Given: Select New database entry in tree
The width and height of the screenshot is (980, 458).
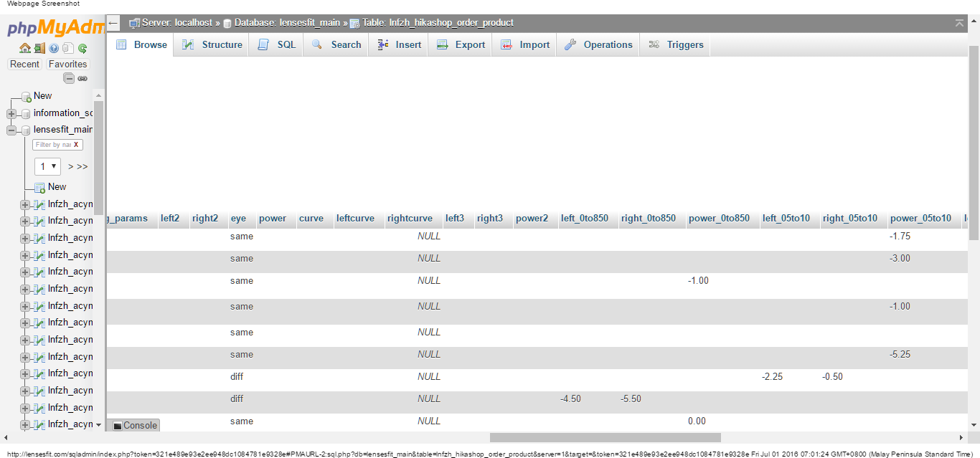Looking at the screenshot, I should click(x=43, y=96).
